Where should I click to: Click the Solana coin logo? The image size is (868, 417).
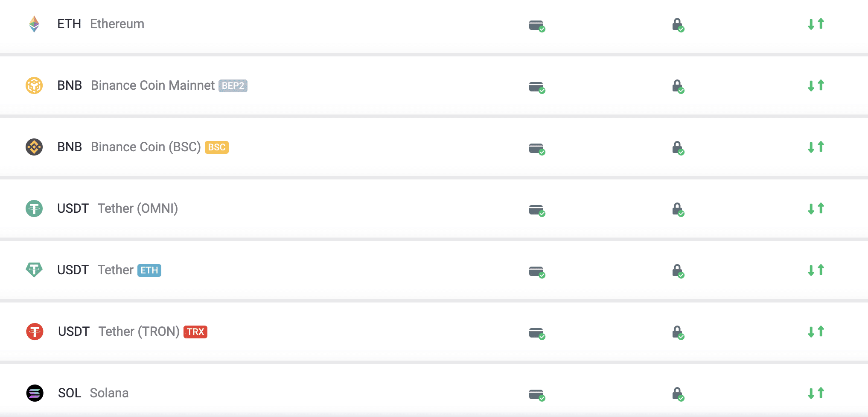[x=35, y=393]
